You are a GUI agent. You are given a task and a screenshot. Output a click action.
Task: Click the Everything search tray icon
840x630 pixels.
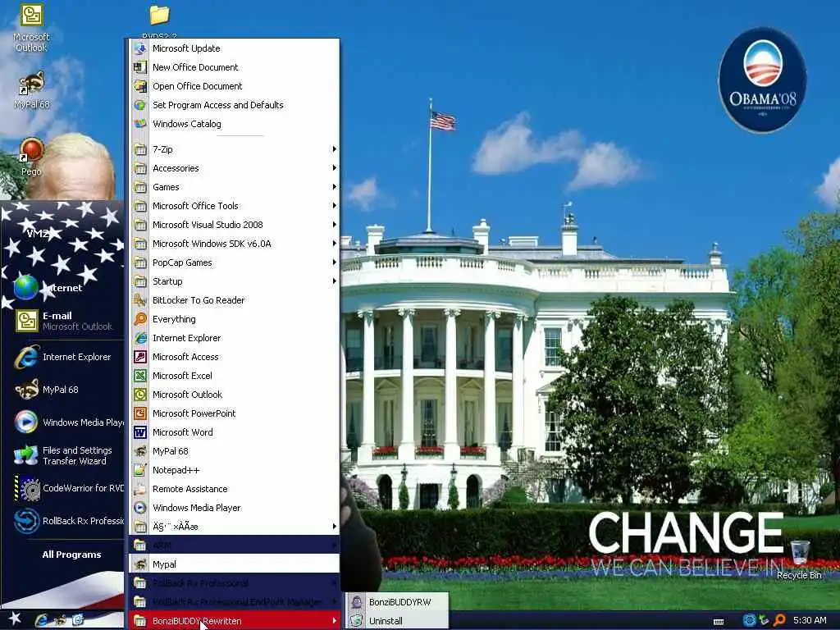point(779,620)
